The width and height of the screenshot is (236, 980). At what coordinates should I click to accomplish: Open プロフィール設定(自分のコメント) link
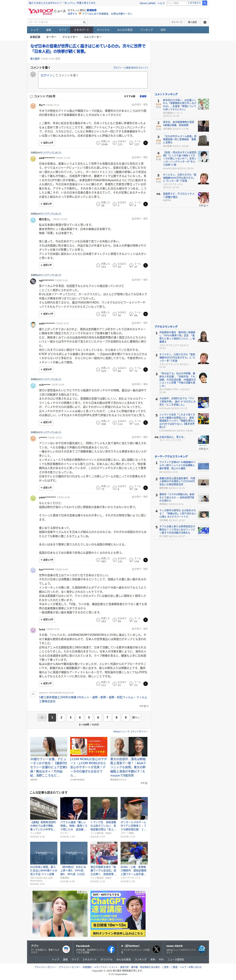(x=130, y=67)
